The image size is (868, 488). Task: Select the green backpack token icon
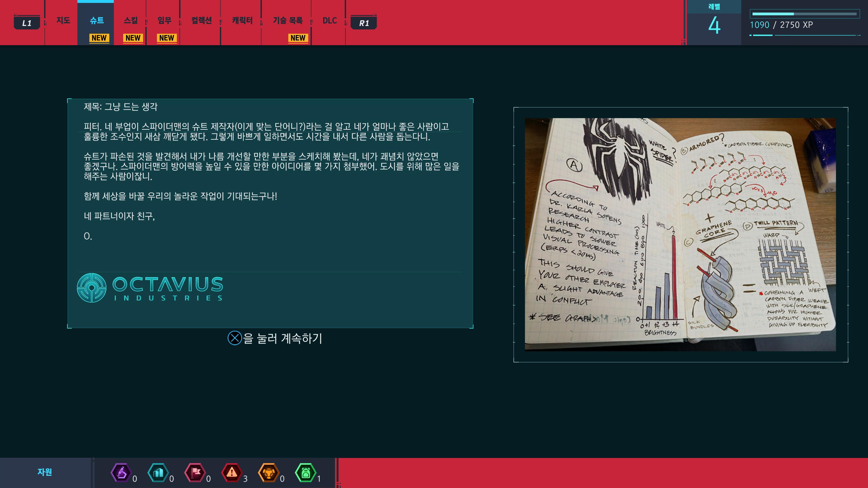[x=306, y=473]
